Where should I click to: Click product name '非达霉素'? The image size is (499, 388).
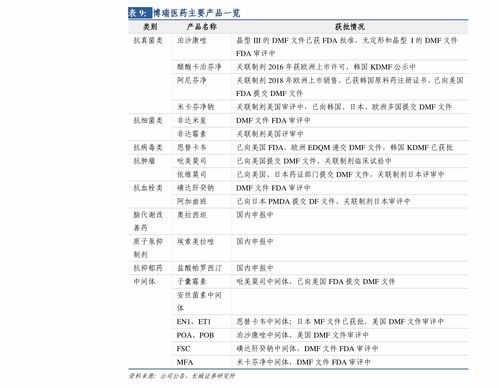tap(192, 134)
